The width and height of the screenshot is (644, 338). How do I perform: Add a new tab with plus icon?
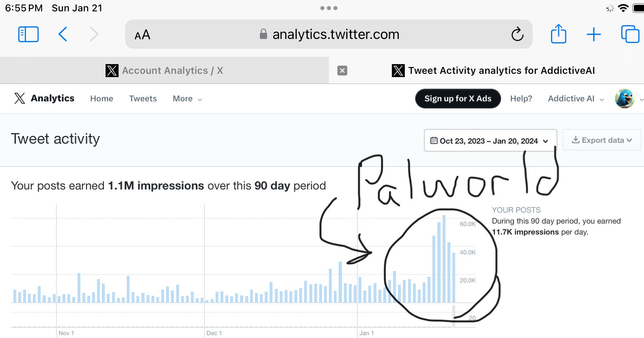tap(594, 34)
